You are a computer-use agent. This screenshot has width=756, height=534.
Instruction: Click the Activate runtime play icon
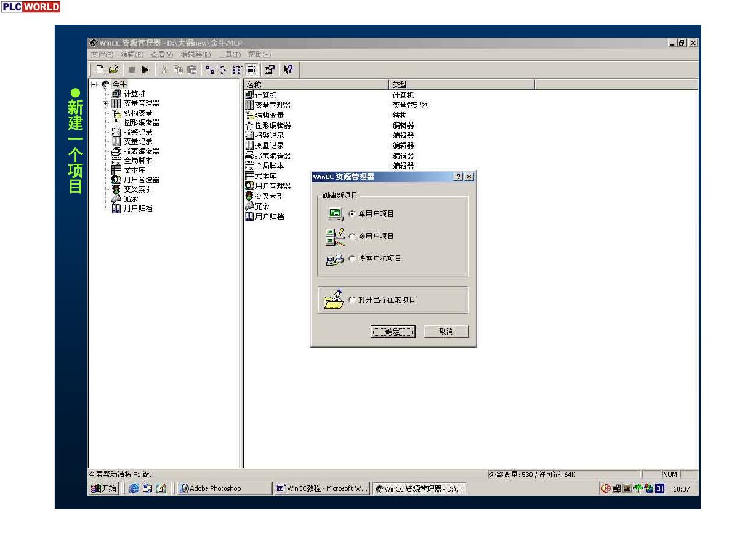tap(145, 70)
